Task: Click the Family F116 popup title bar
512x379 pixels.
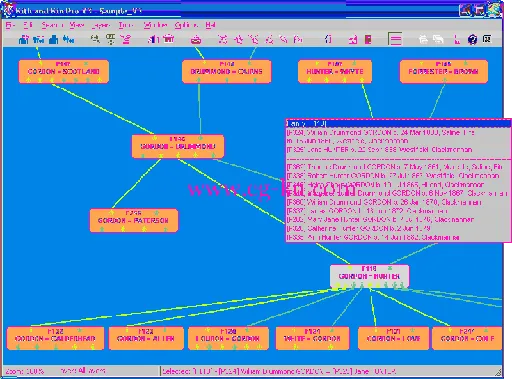Action: click(398, 124)
